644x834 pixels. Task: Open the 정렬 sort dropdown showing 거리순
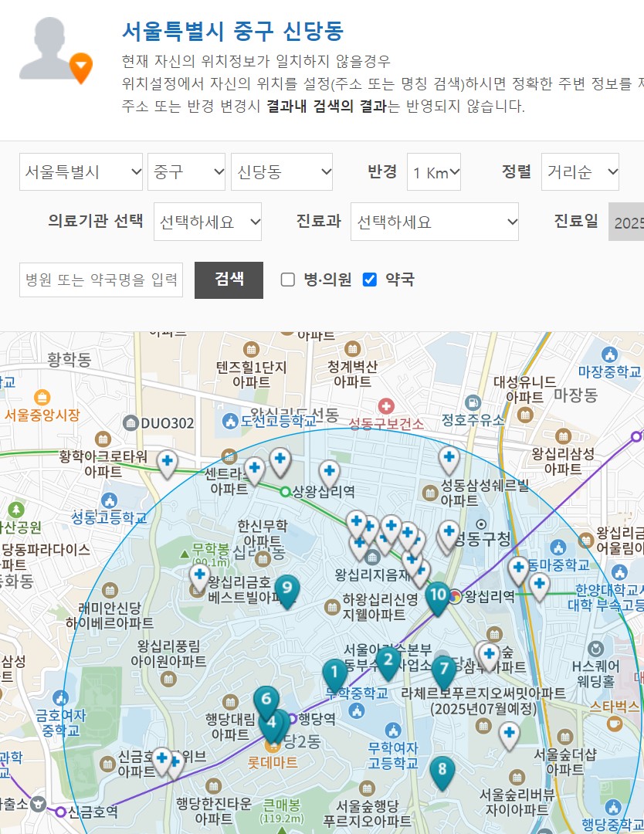(580, 171)
